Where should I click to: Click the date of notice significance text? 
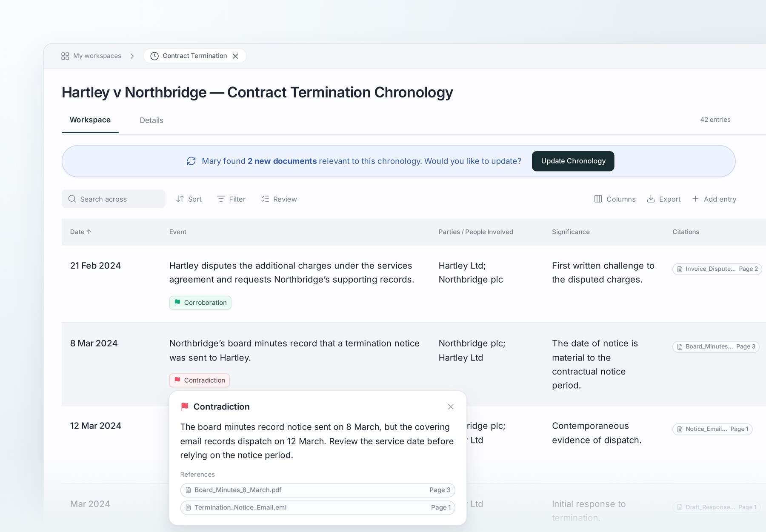595,364
